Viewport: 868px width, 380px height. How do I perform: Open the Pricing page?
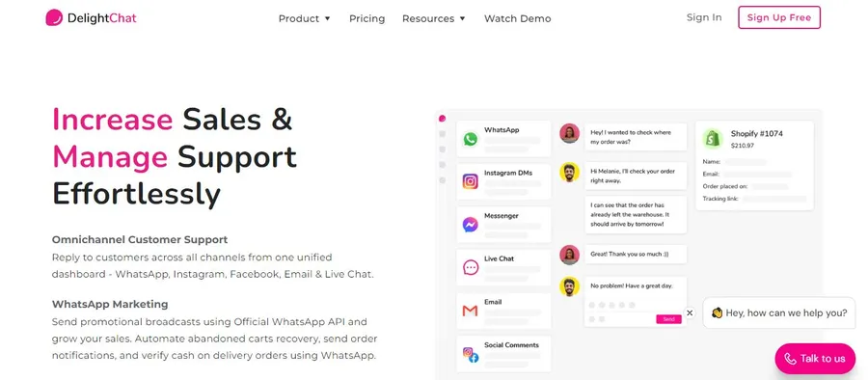coord(367,18)
